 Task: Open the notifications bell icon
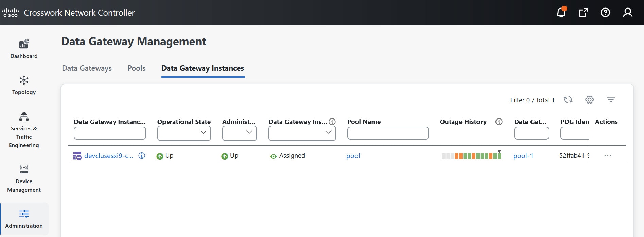(561, 12)
